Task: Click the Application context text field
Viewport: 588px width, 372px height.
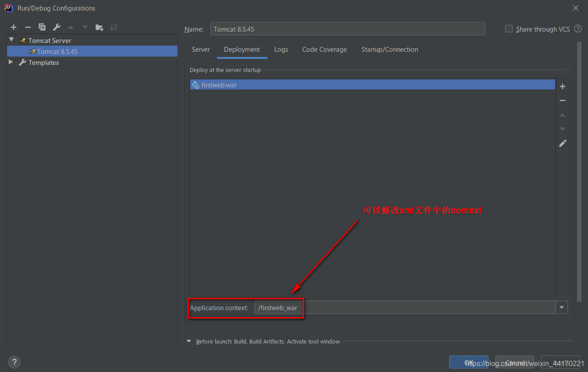Action: (x=405, y=308)
